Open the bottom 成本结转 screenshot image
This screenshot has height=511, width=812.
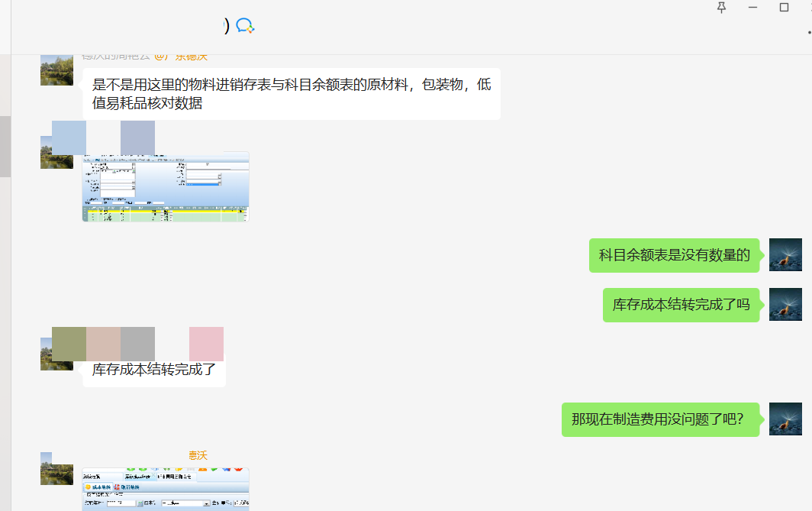pyautogui.click(x=166, y=489)
